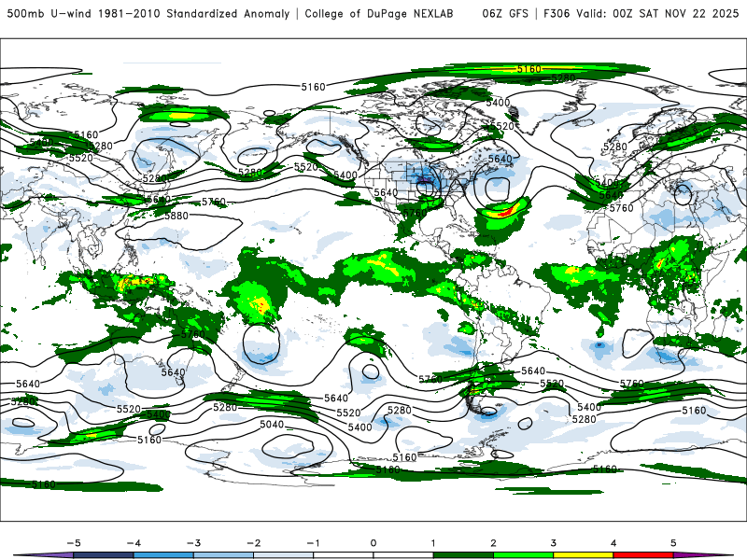Select the light blue -3 to -2 colorbar segment
The image size is (747, 560).
223,555
